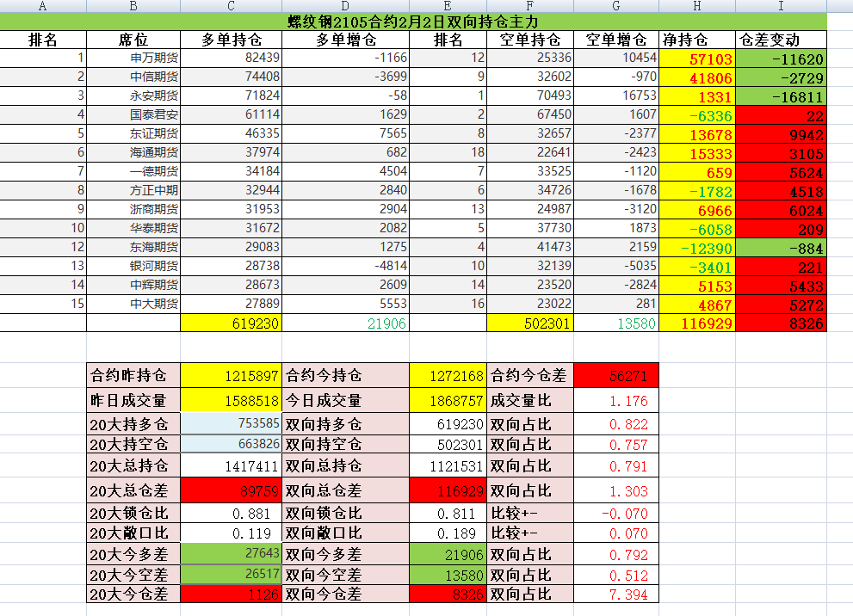Screen dimensions: 853x616
Task: Click the cell 中辉期货
Action: pyautogui.click(x=133, y=285)
